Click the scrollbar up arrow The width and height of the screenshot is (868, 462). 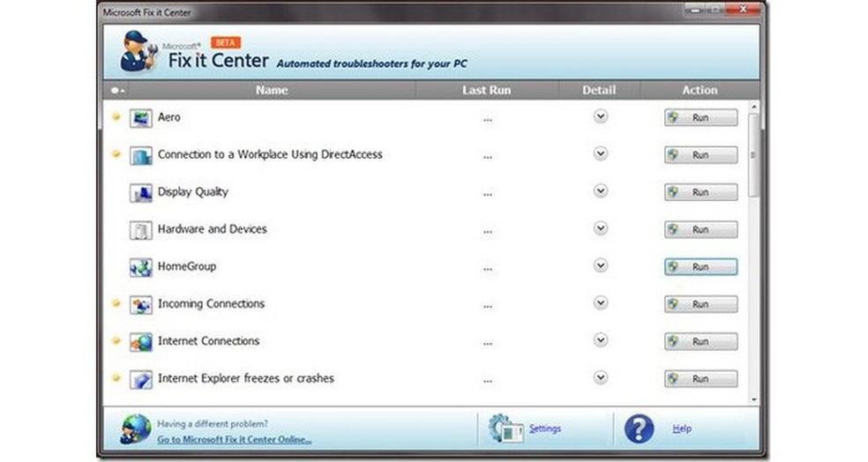[x=753, y=106]
